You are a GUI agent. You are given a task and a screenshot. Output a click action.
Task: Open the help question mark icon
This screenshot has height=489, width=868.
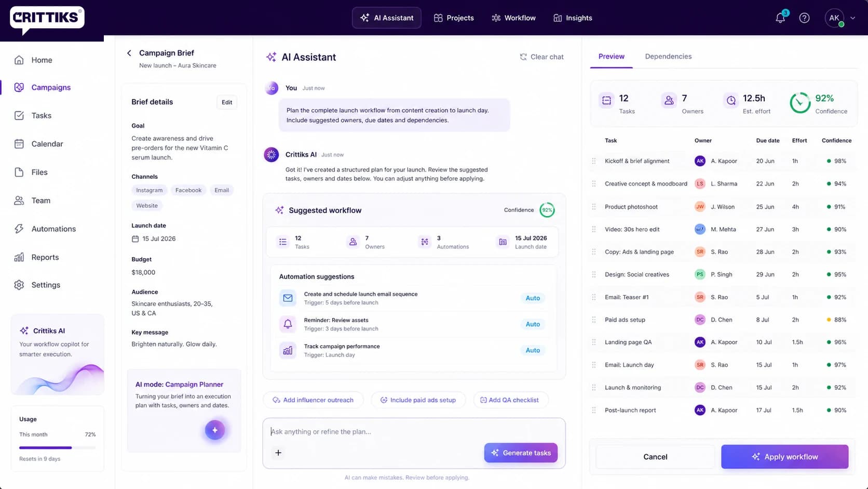[804, 18]
